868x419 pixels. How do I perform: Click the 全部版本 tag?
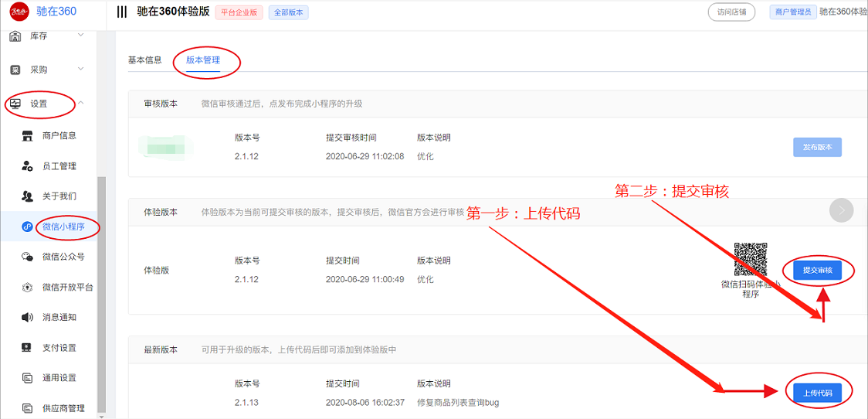coord(288,12)
